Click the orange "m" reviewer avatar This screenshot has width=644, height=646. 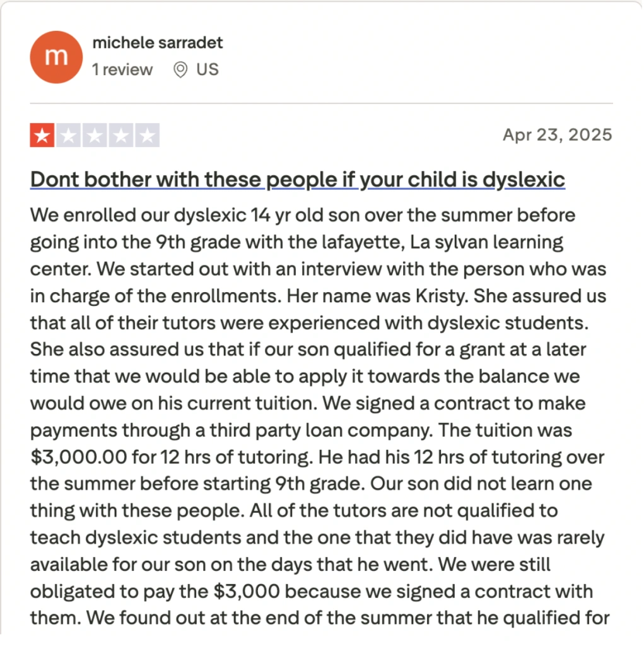56,57
